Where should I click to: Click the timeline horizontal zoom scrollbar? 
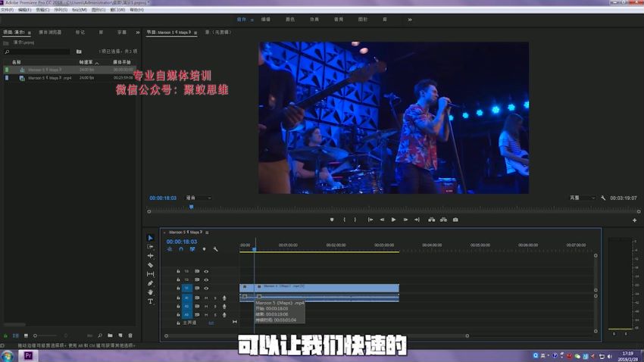[316, 335]
